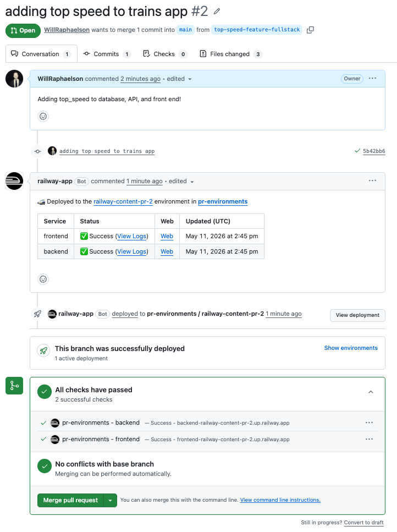Click railway logo beside pr-environments - backend check
Viewport: 397px width, 532px height.
point(55,423)
